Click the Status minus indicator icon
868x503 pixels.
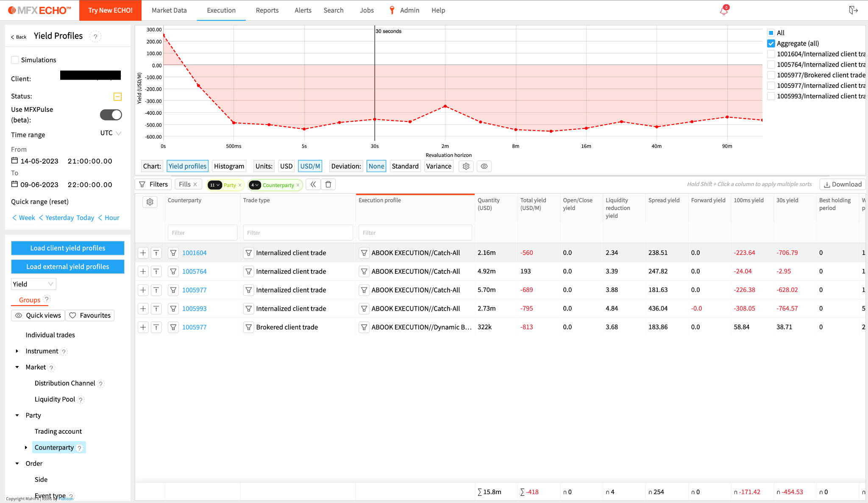[x=118, y=97]
